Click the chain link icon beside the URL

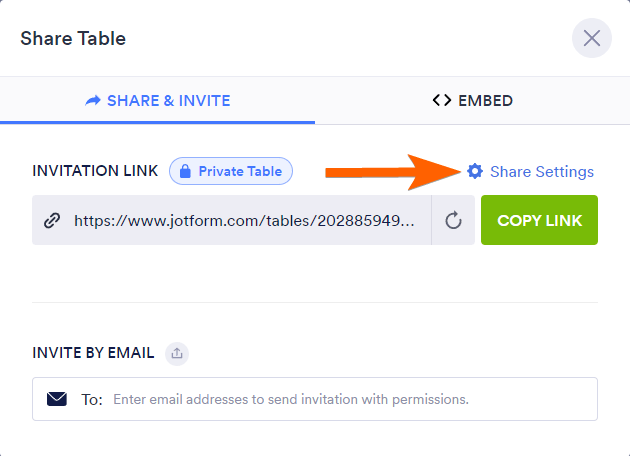[x=53, y=220]
